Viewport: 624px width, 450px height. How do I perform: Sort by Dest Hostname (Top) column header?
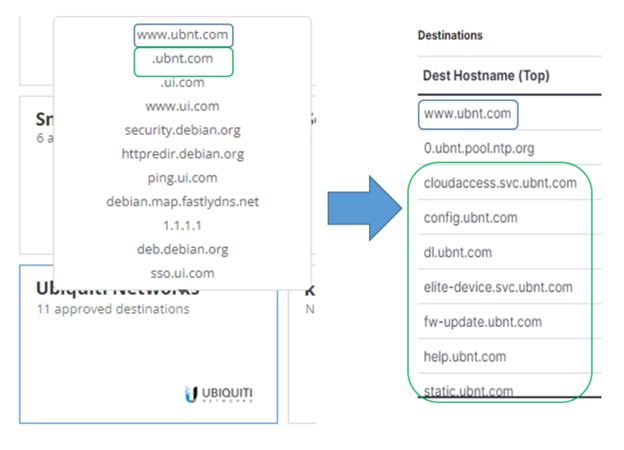(x=486, y=75)
